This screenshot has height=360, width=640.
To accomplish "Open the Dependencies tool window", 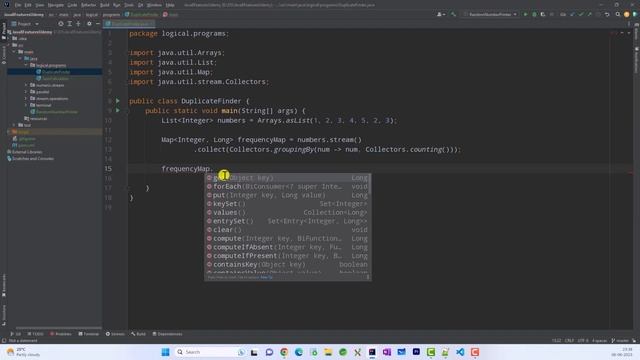I will pos(167,334).
